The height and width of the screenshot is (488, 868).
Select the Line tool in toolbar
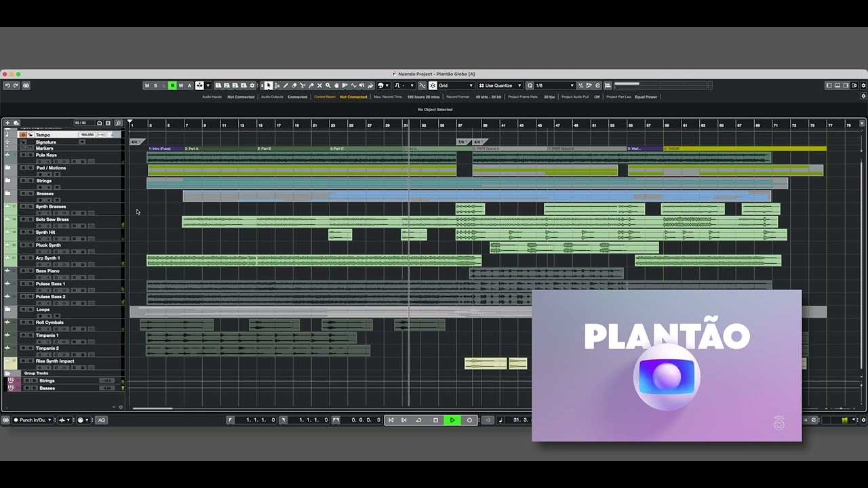tap(353, 85)
